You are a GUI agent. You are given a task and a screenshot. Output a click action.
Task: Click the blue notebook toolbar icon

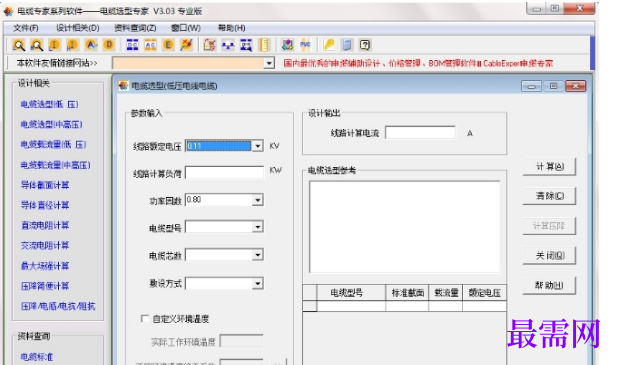[347, 45]
